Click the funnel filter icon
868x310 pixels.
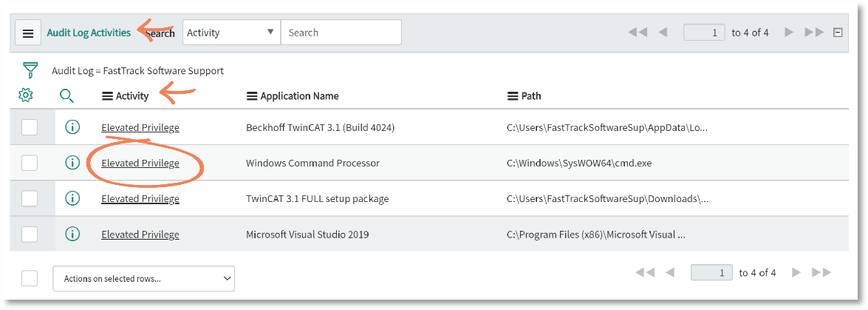tap(30, 70)
